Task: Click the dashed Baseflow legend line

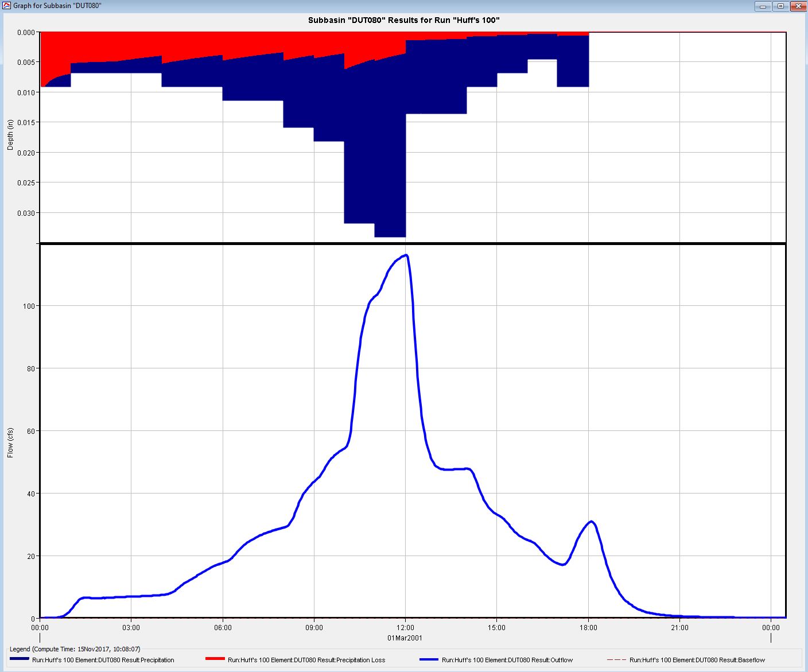Action: point(616,659)
